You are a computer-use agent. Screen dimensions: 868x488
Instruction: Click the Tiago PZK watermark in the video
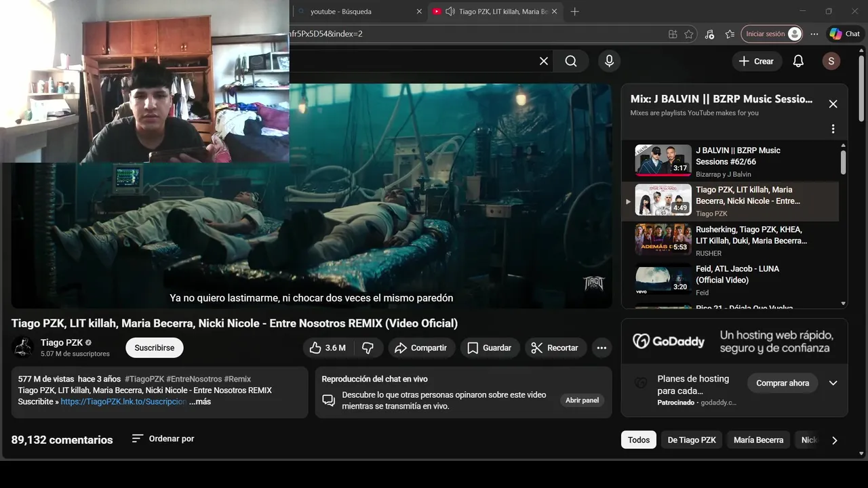[x=593, y=283]
